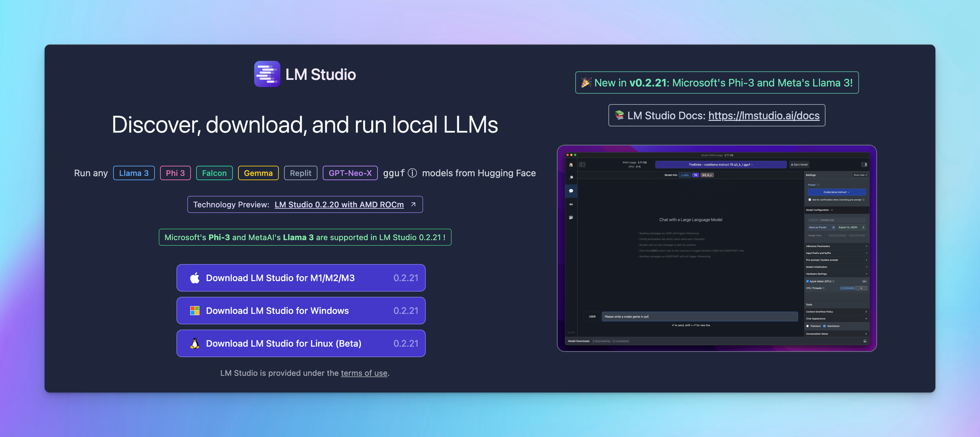Click the Home icon in the app preview sidebar
This screenshot has height=437, width=980.
coord(571,164)
